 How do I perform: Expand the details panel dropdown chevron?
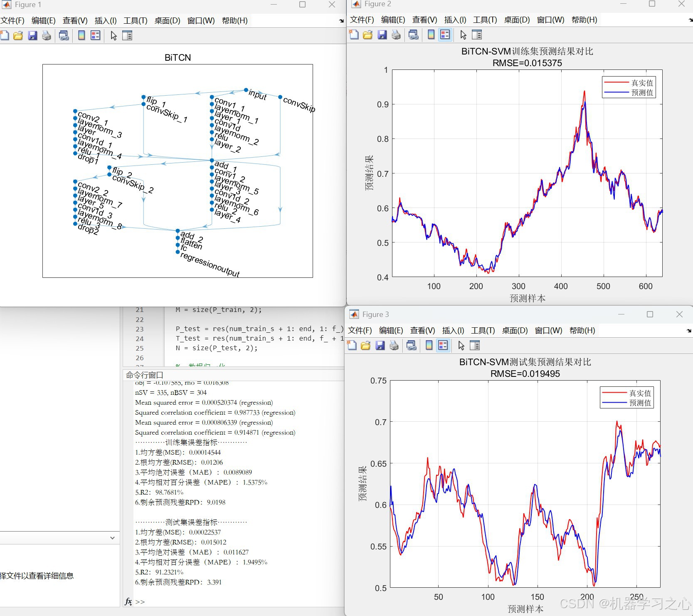112,538
